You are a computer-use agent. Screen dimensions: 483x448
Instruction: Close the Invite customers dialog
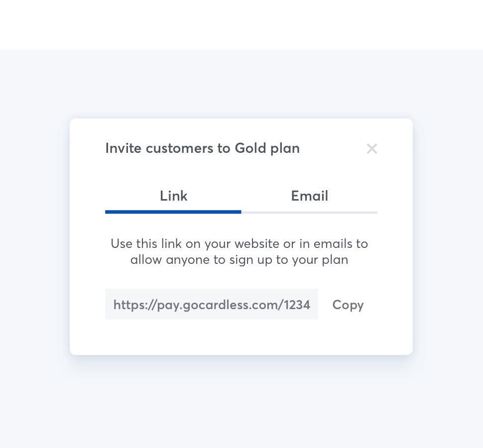point(371,148)
